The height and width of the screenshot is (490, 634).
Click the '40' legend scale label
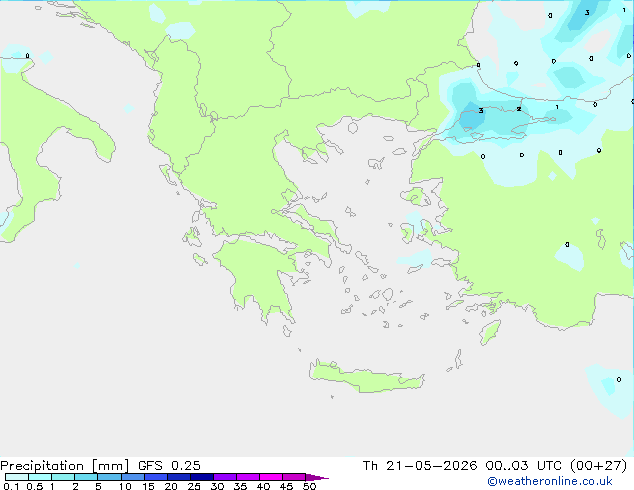263,486
